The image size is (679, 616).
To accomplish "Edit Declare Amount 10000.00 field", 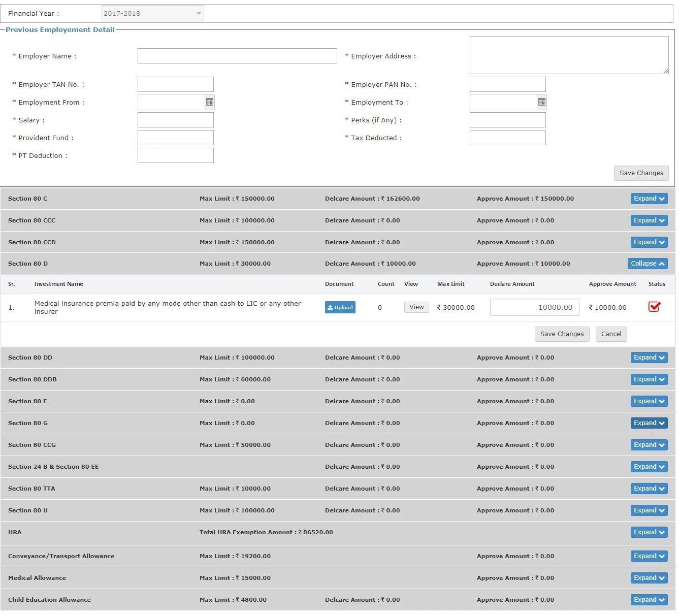I will pyautogui.click(x=534, y=307).
